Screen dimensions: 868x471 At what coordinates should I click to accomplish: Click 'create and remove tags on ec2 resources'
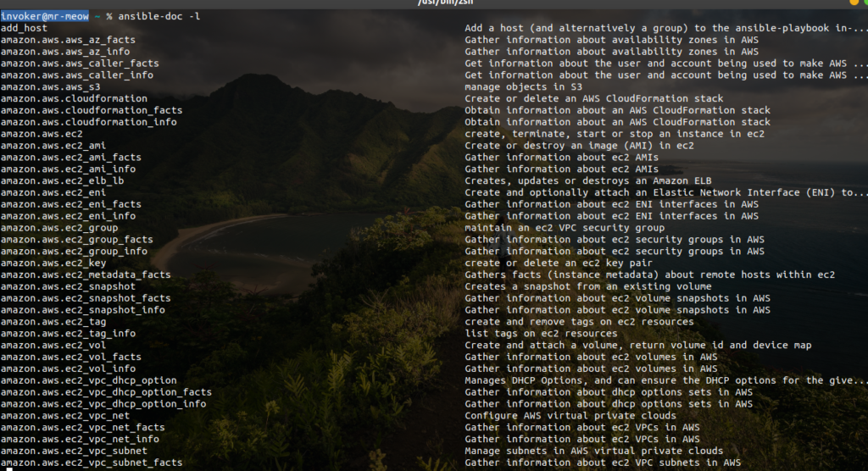(579, 322)
